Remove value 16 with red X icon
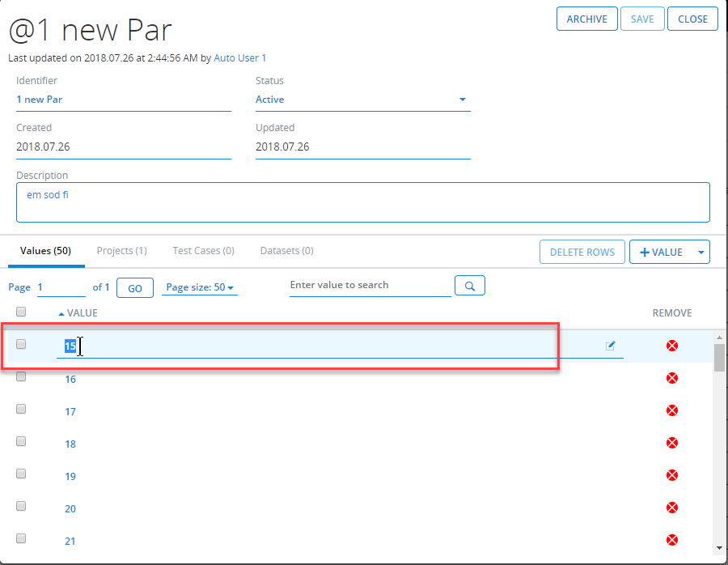728x565 pixels. (671, 378)
